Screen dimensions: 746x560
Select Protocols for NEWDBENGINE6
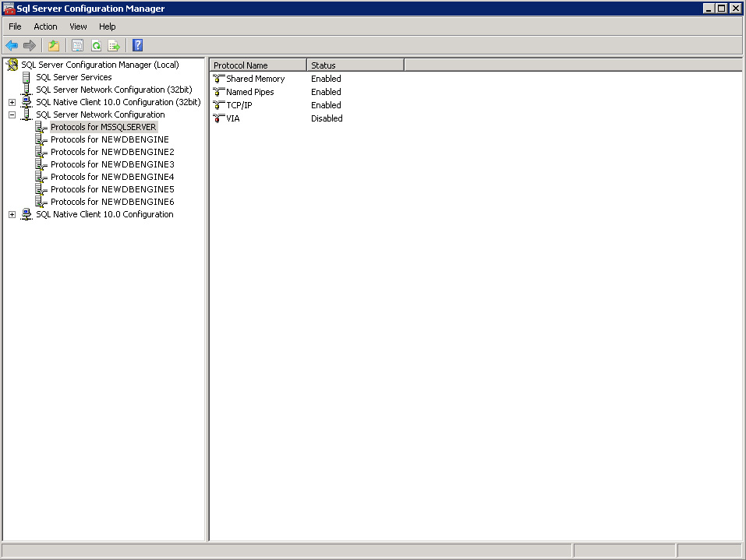pos(112,202)
